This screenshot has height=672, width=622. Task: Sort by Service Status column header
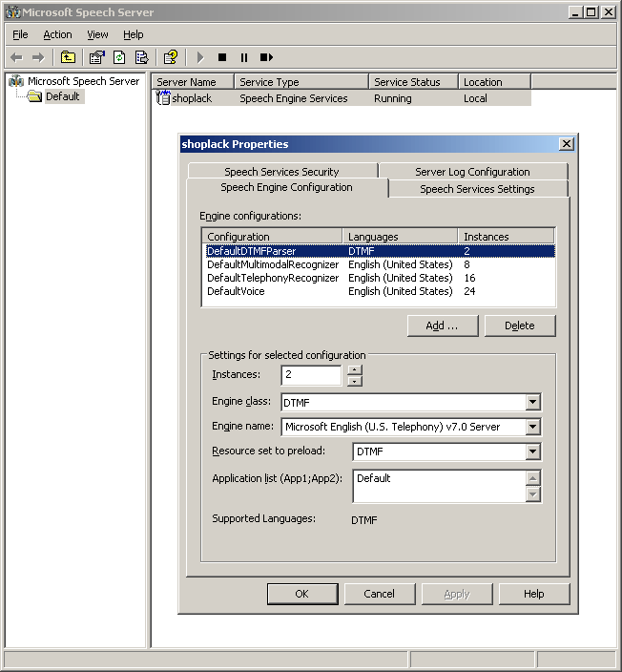pos(413,81)
